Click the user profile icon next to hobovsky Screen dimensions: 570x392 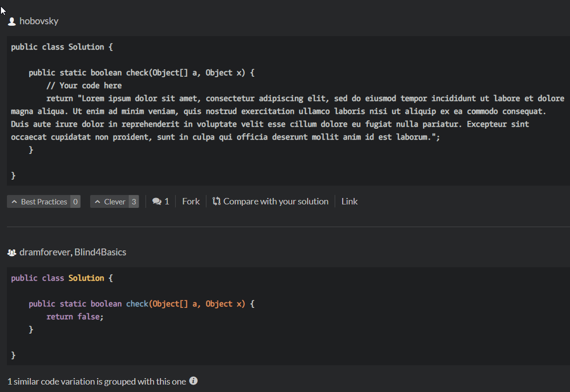tap(11, 21)
